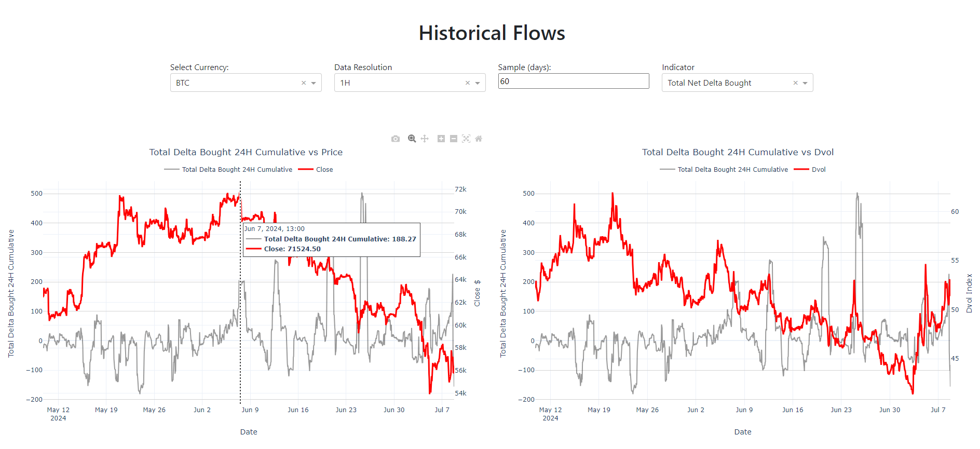Click 'Jun 23' tick on the price chart

[x=346, y=410]
